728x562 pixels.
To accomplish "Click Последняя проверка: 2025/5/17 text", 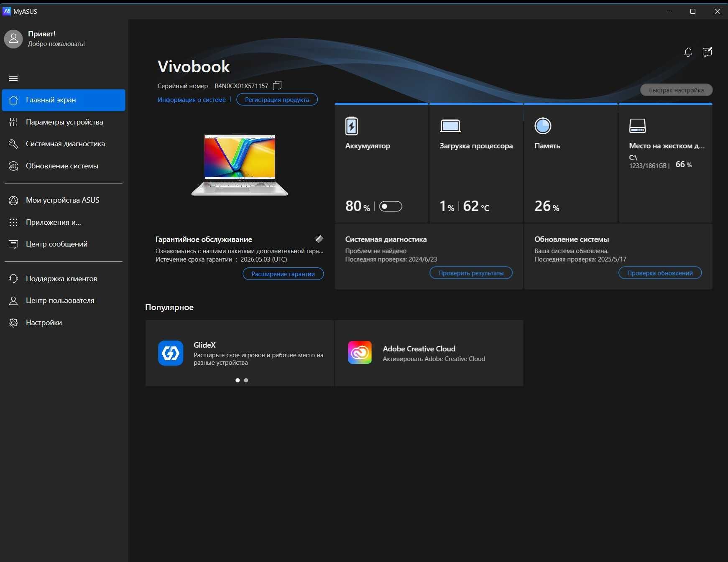I will pyautogui.click(x=580, y=259).
